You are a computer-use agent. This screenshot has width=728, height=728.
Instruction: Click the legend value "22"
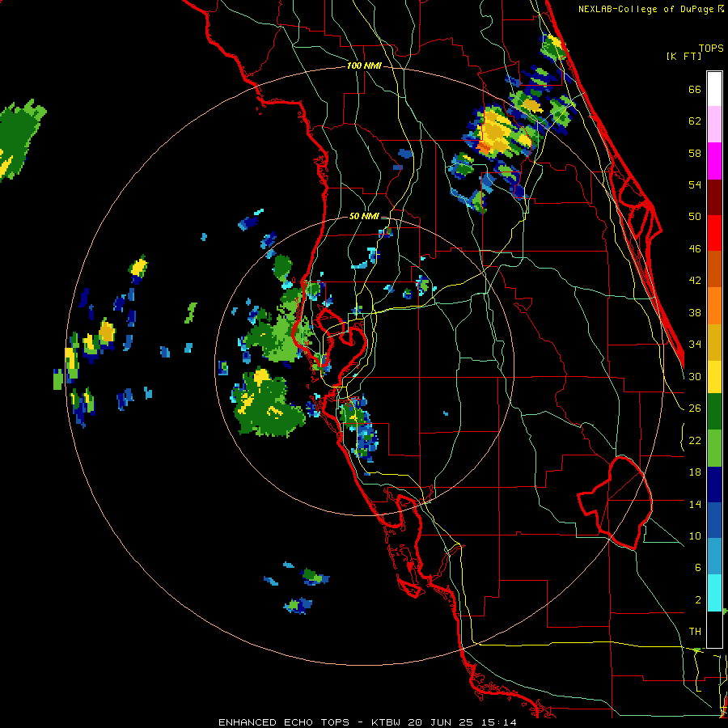click(695, 440)
